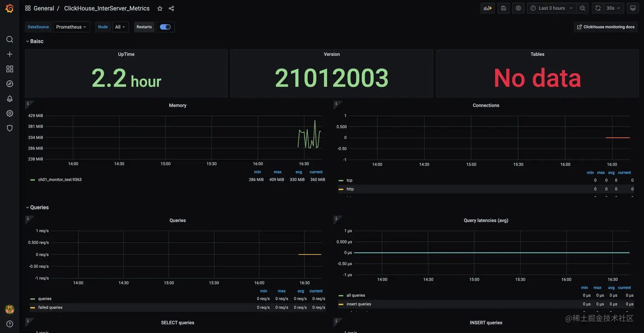
Task: Go to General folder breadcrumb
Action: pos(43,9)
